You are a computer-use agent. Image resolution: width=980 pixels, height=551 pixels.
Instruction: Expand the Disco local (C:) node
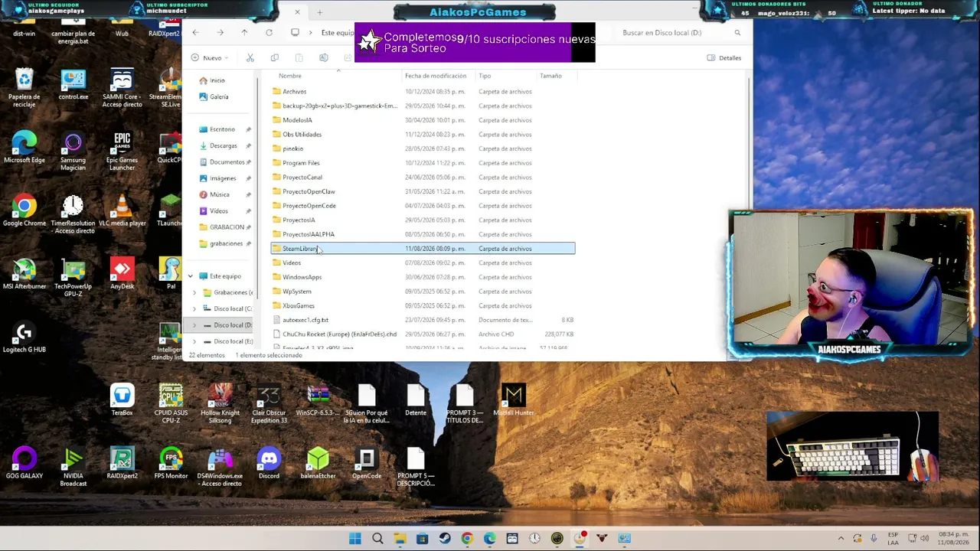[194, 308]
